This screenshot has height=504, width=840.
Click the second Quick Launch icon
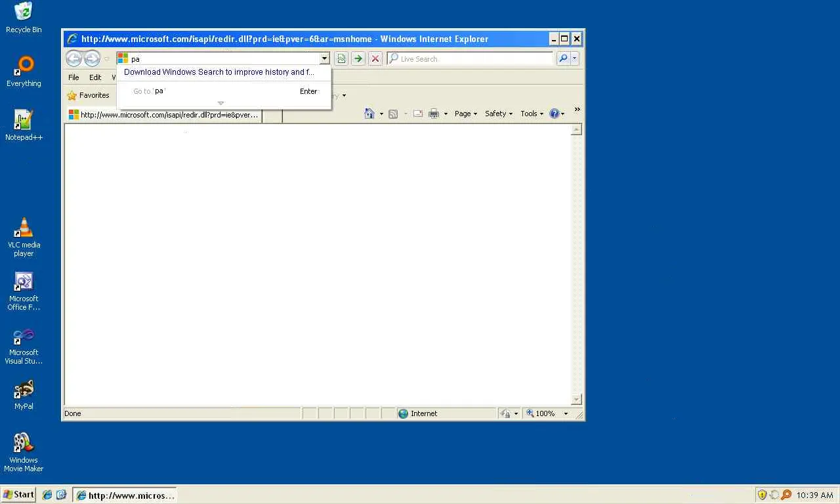[61, 495]
